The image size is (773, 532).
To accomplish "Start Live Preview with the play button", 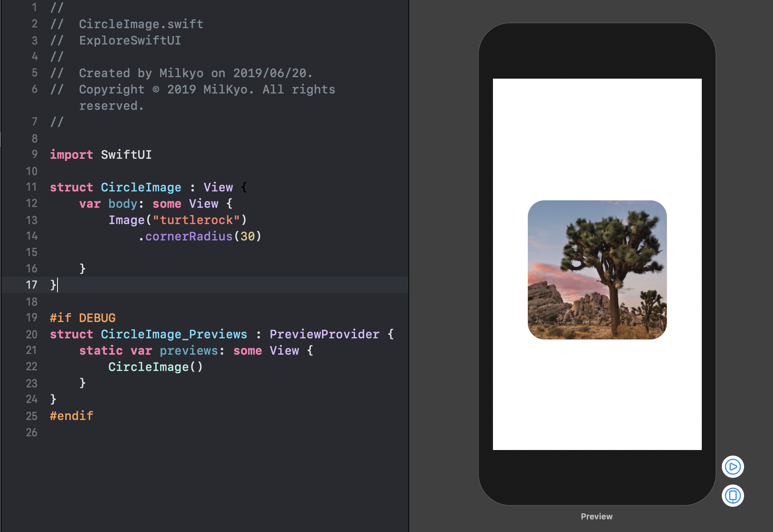I will (733, 466).
